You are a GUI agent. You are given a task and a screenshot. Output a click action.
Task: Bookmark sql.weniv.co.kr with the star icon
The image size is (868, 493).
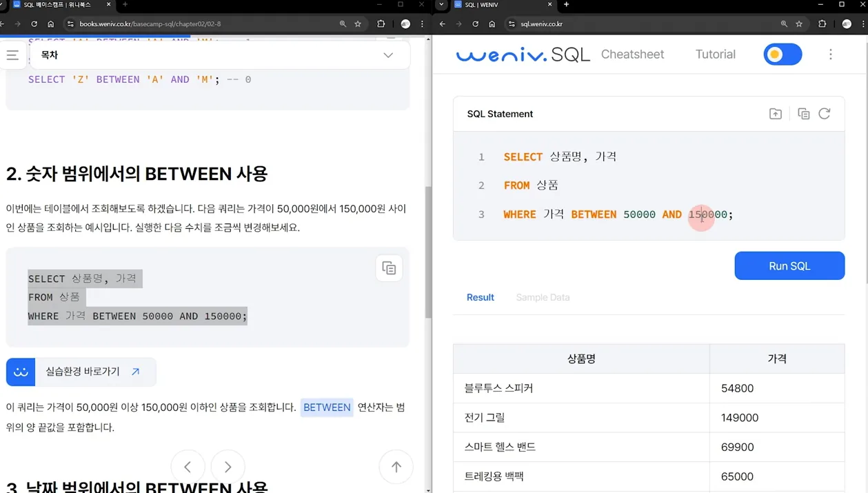click(799, 23)
